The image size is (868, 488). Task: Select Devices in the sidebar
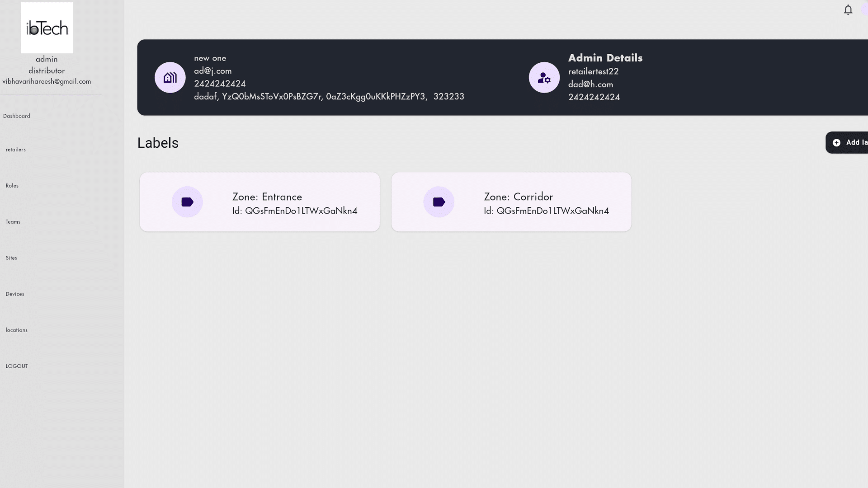[15, 294]
